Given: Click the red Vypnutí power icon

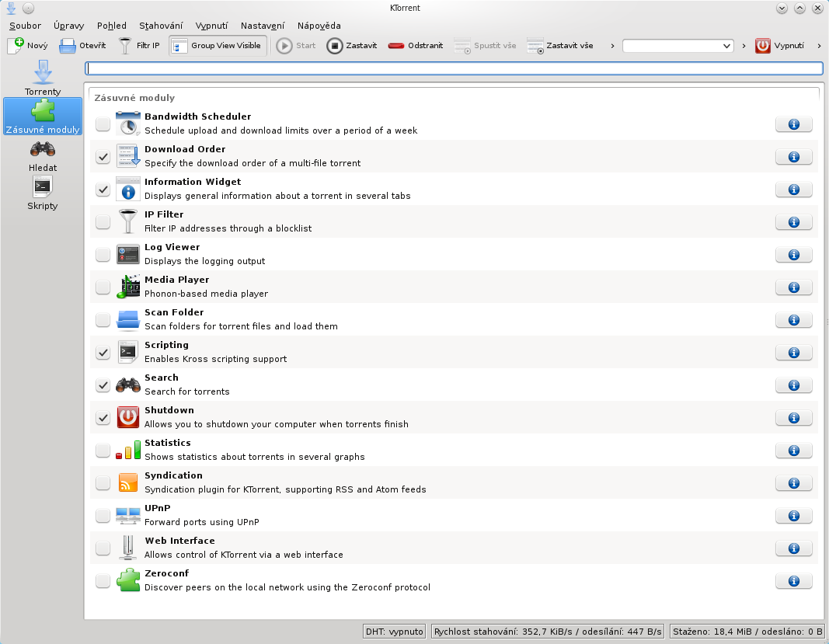Looking at the screenshot, I should (762, 46).
